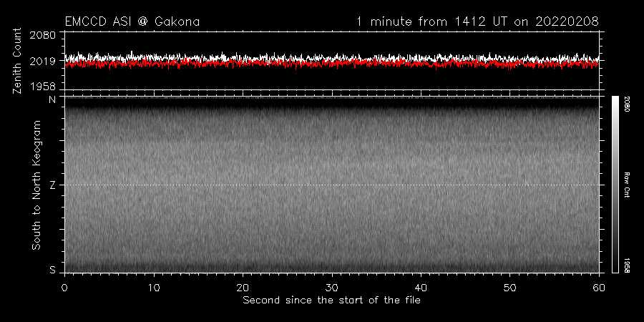The image size is (644, 322).
Task: Click the 0 second tick label
Action: point(64,288)
